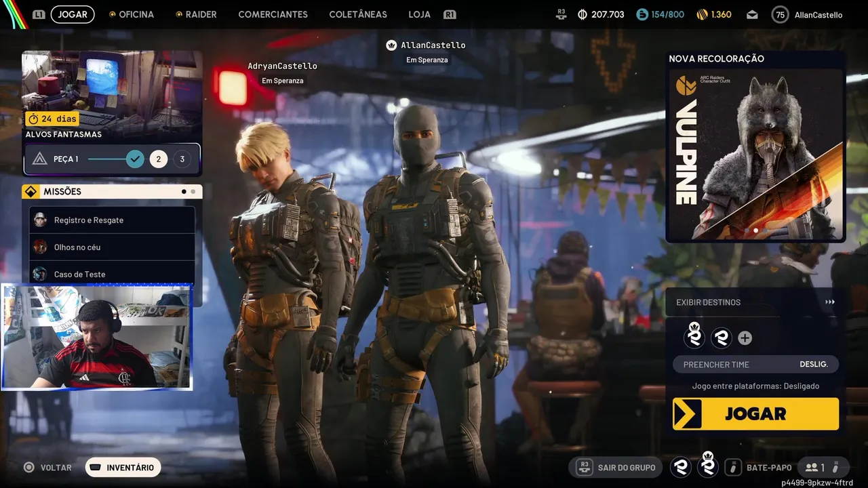Add a party member with the plus button
Screen dimensions: 868x488
click(x=745, y=338)
